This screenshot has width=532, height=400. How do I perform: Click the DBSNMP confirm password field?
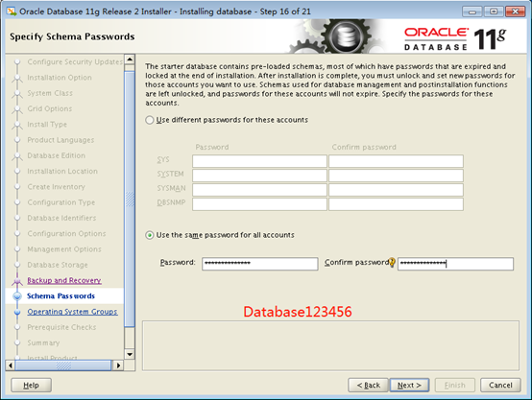396,204
